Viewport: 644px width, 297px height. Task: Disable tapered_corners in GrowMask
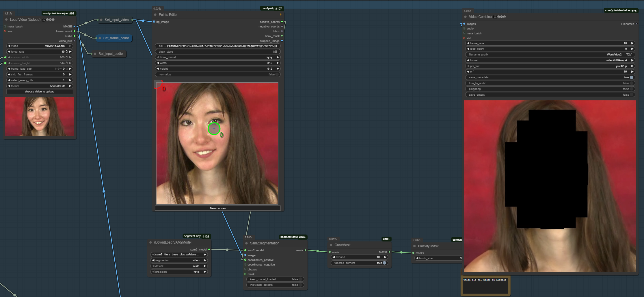(384, 263)
